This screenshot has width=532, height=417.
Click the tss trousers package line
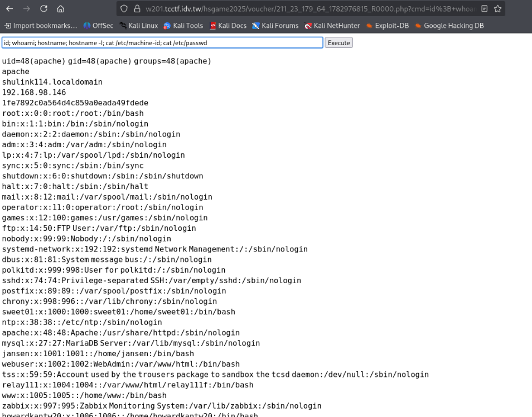pos(215,375)
